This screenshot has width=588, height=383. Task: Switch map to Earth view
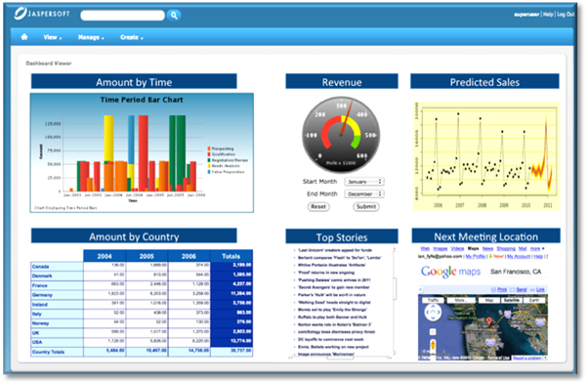[x=534, y=300]
